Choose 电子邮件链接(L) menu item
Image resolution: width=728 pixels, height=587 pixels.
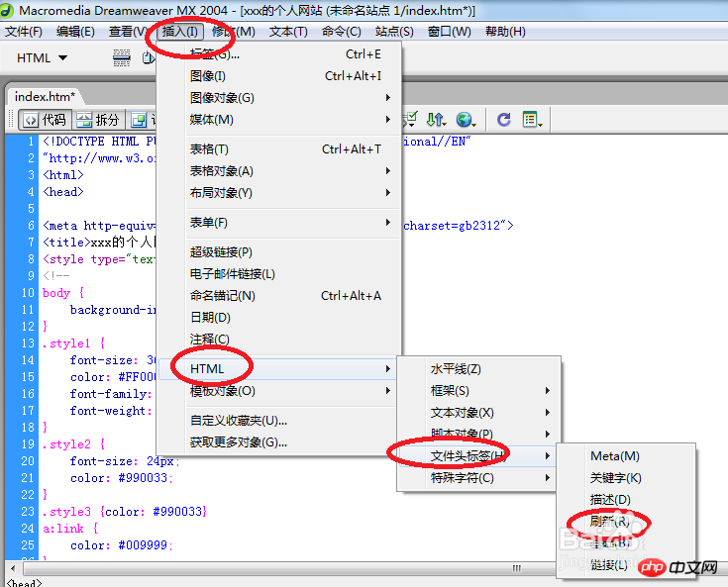tap(279, 274)
